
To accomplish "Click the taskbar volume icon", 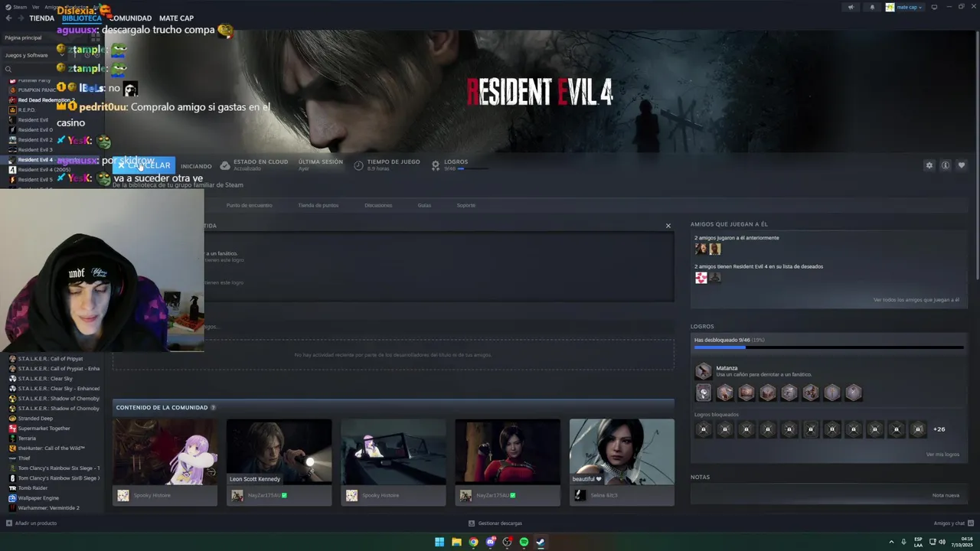I will (x=942, y=542).
